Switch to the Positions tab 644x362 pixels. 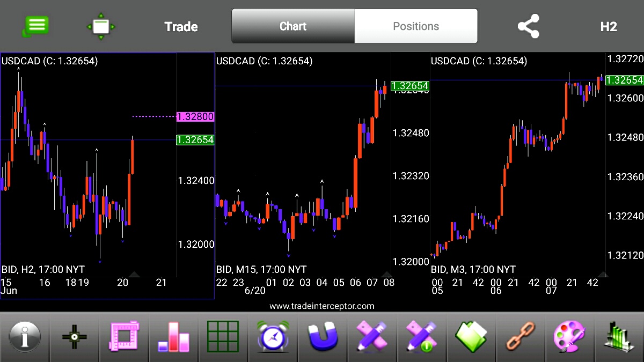tap(416, 26)
